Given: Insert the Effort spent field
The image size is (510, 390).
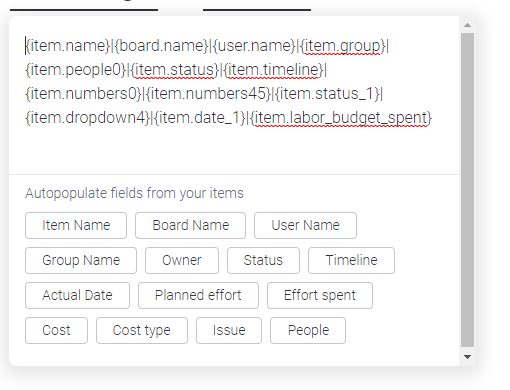Looking at the screenshot, I should (x=320, y=295).
